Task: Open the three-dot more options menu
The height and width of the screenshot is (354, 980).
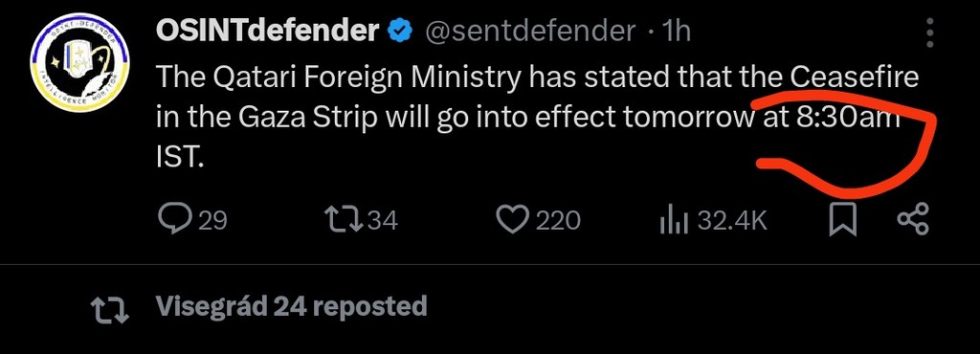Action: (930, 33)
